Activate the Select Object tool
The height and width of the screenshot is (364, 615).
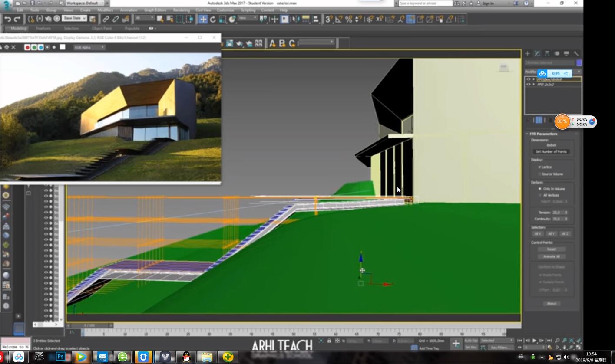160,19
